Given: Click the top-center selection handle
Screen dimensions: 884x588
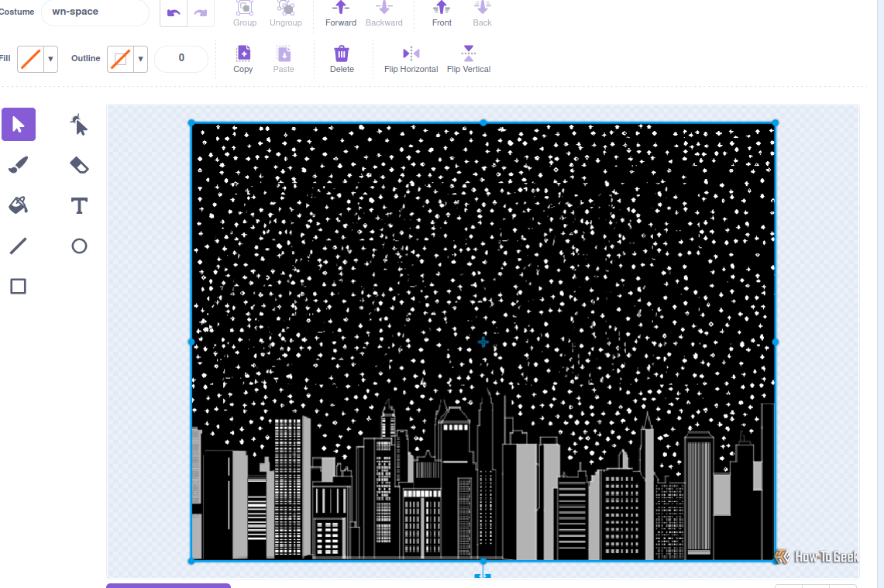Looking at the screenshot, I should pos(483,122).
